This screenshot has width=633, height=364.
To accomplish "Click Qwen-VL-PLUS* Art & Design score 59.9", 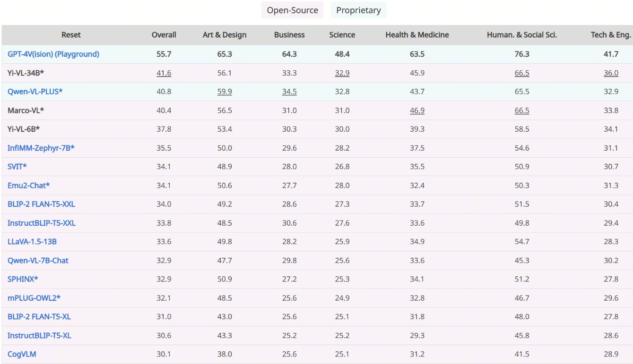I will pyautogui.click(x=225, y=92).
